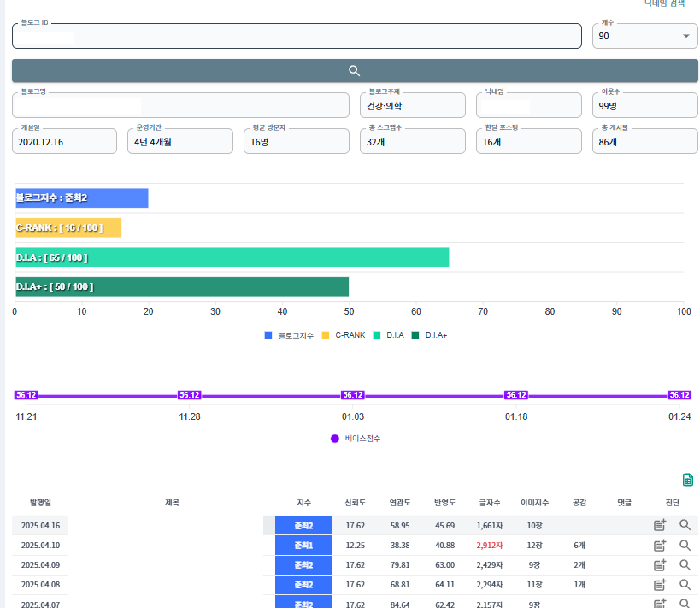
Task: Click the 제목 column header
Action: click(x=172, y=503)
